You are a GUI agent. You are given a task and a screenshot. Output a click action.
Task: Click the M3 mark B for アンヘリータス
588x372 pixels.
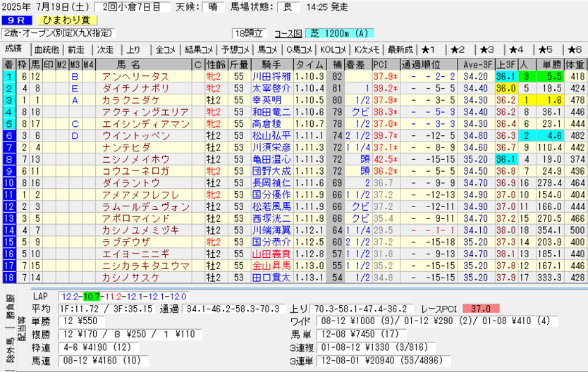coord(74,76)
